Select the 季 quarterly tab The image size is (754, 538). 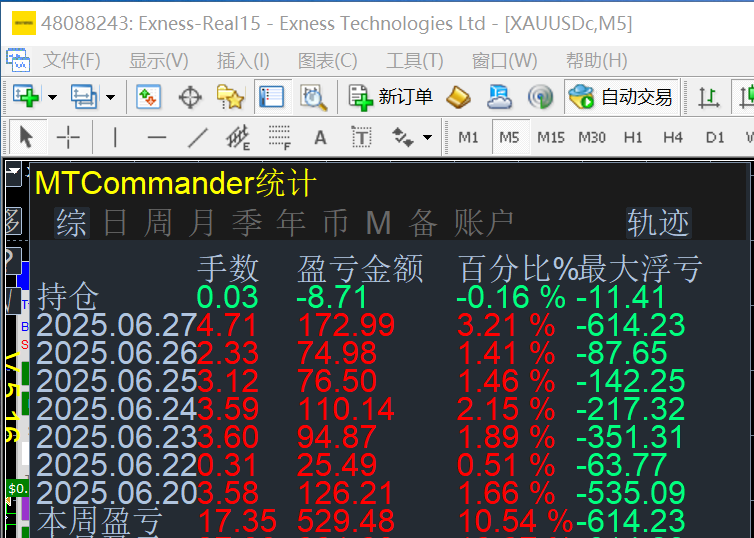247,223
